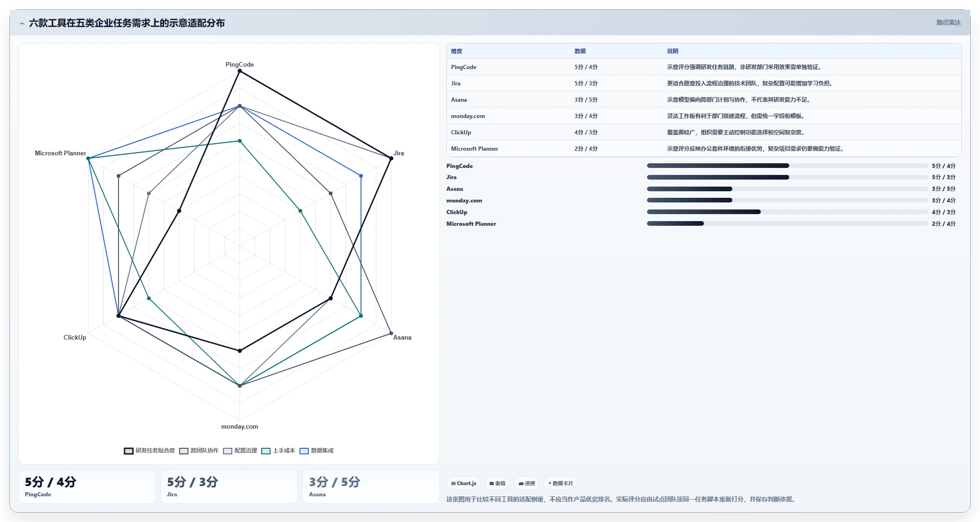Select the monday.com table row name
Viewport: 980px width, 522px height.
tap(468, 116)
